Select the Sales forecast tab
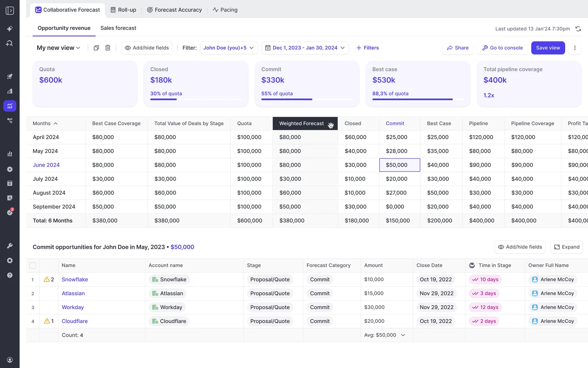Viewport: 588px width, 368px height. (118, 28)
